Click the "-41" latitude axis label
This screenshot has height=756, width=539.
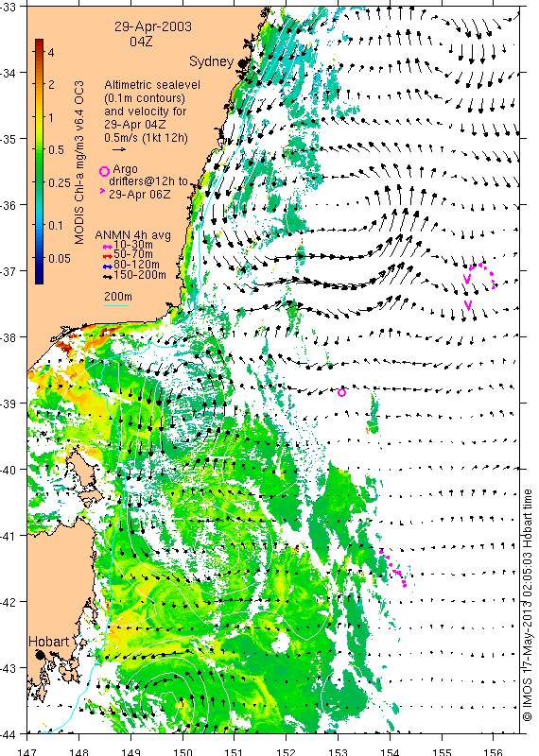[9, 536]
